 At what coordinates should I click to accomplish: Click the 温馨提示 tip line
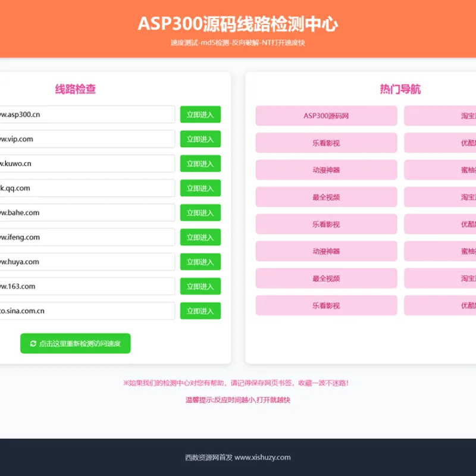click(238, 400)
